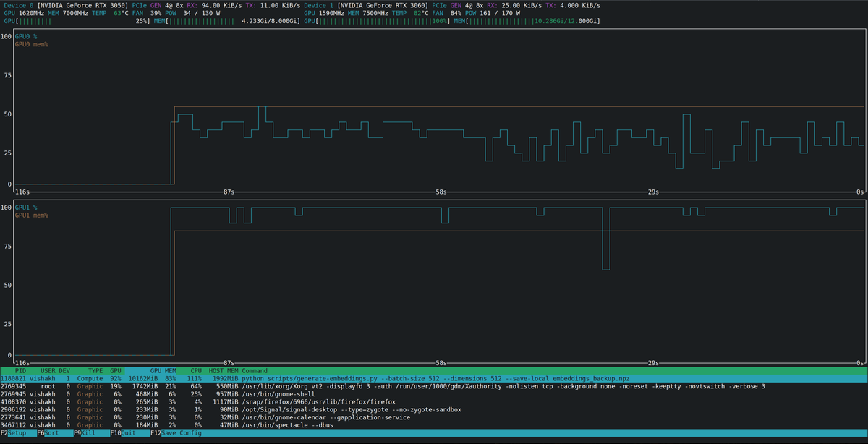Click the TYPE column header
Viewport: 868px width, 444px height.
coord(95,370)
